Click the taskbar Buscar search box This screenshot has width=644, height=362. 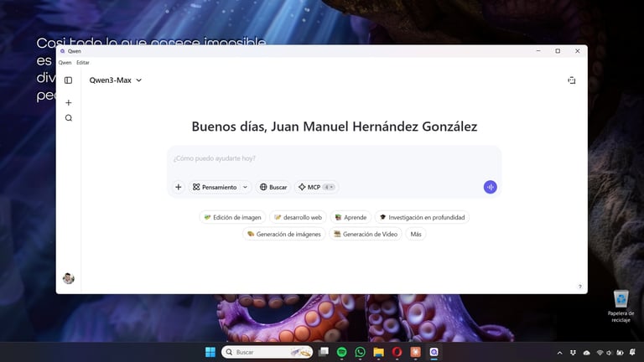[x=267, y=352]
